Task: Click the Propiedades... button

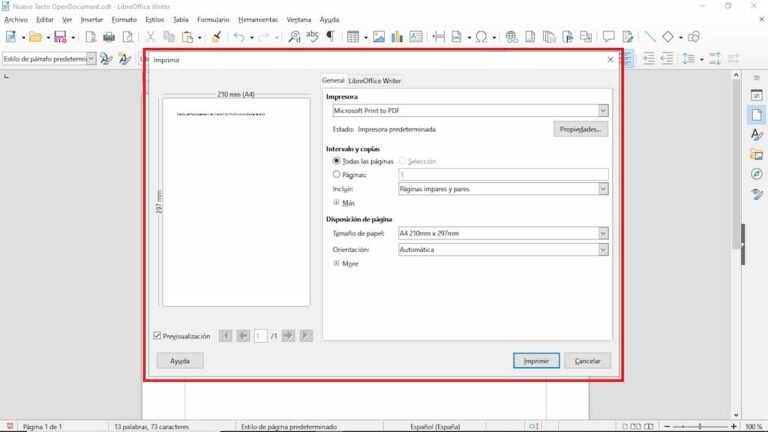Action: point(580,129)
